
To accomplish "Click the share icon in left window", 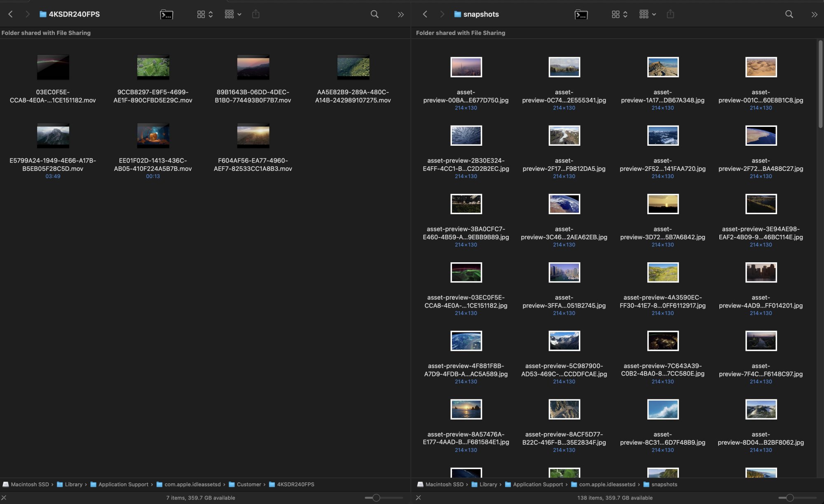I will coord(256,14).
